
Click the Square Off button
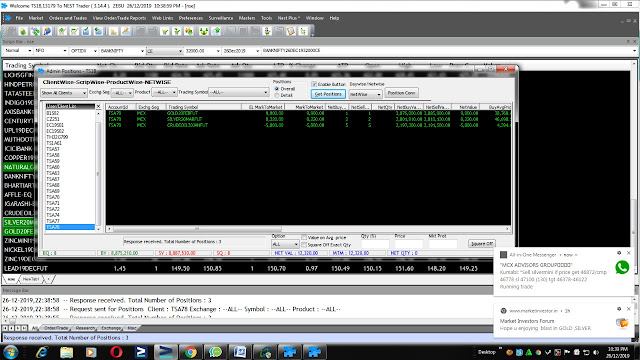[482, 244]
